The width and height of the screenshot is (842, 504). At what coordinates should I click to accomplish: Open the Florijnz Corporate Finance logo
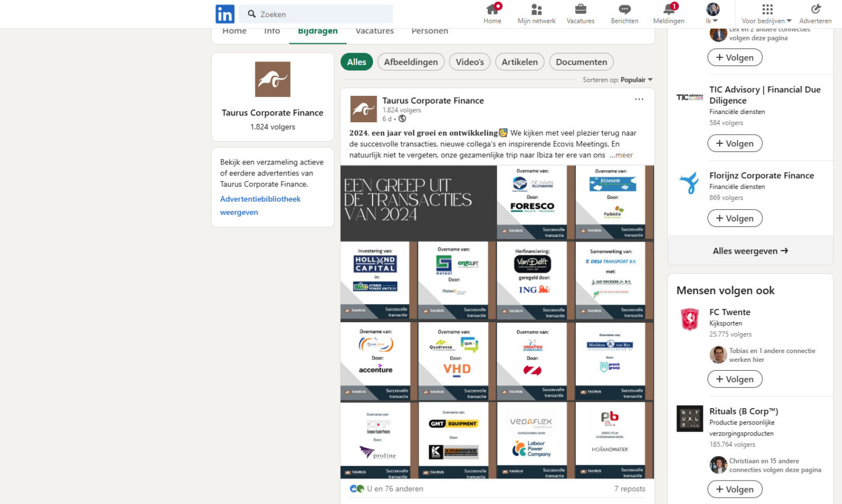[690, 182]
